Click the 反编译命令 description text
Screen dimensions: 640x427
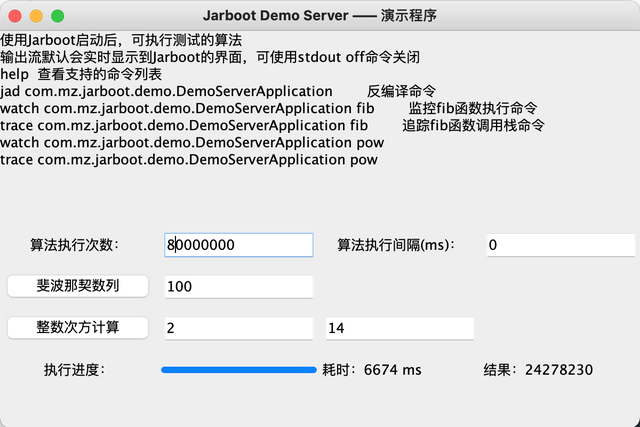point(401,91)
